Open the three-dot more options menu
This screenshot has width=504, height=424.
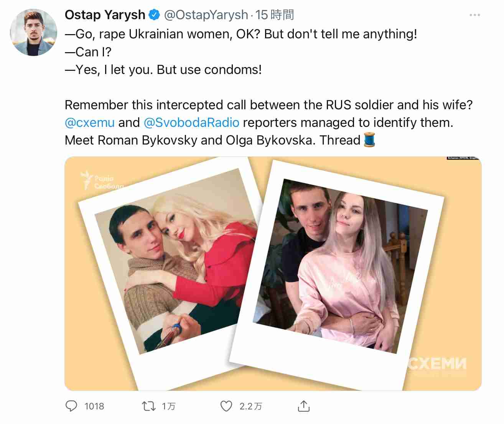(474, 15)
